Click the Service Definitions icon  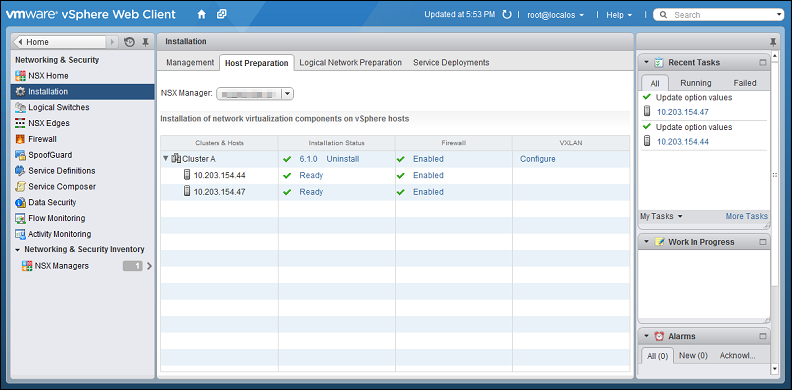(20, 171)
